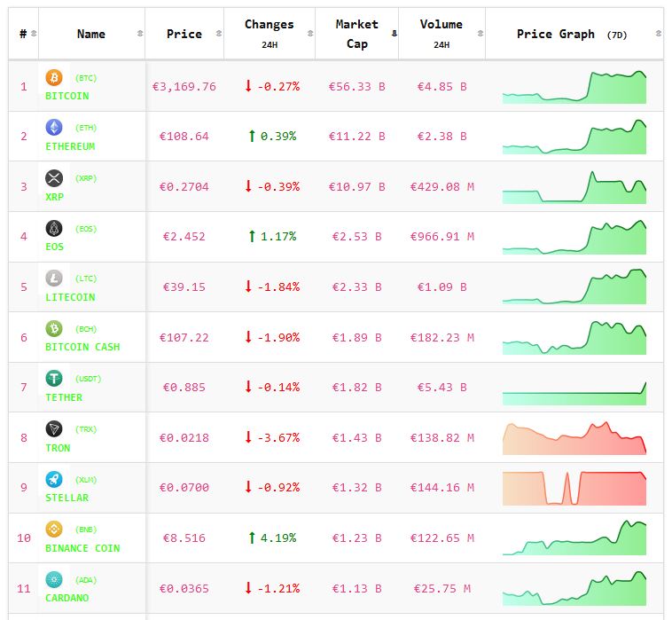672x620 pixels.
Task: Sort by Market Cap column header
Action: (356, 34)
